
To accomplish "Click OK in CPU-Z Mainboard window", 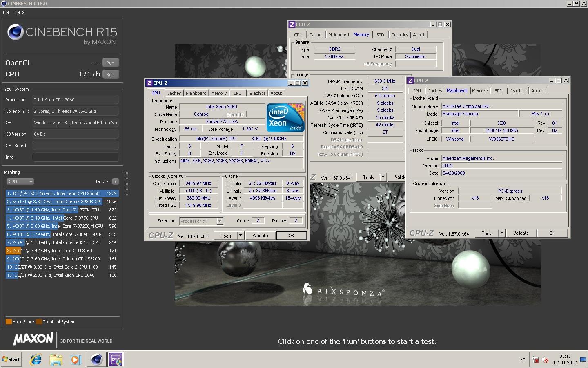I will click(x=552, y=233).
